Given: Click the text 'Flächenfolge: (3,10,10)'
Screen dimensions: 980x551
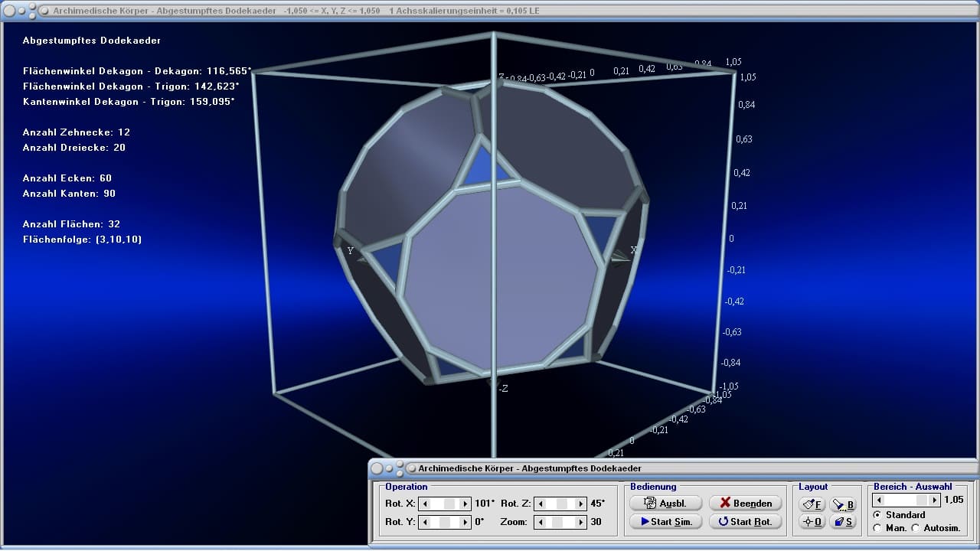Looking at the screenshot, I should 82,240.
